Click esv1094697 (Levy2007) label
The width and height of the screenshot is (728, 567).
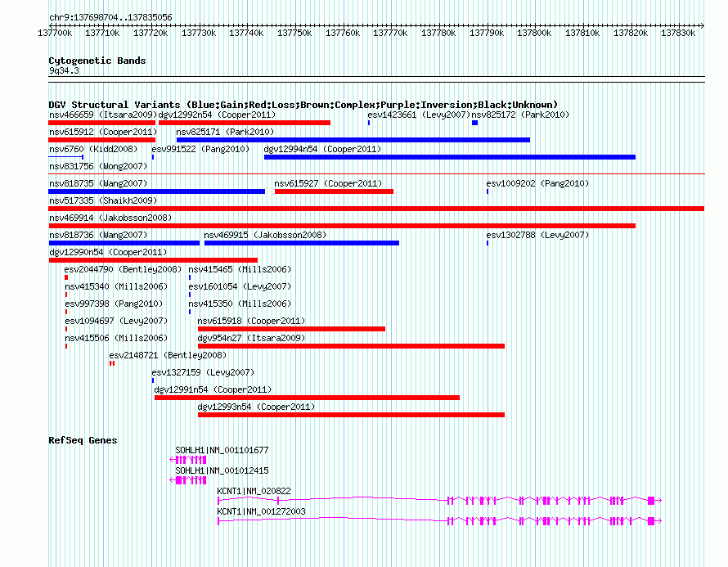116,321
